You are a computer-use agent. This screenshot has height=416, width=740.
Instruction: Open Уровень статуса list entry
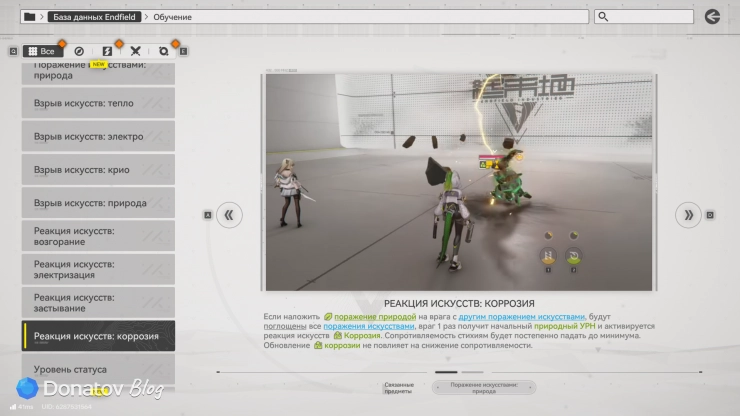pos(98,369)
